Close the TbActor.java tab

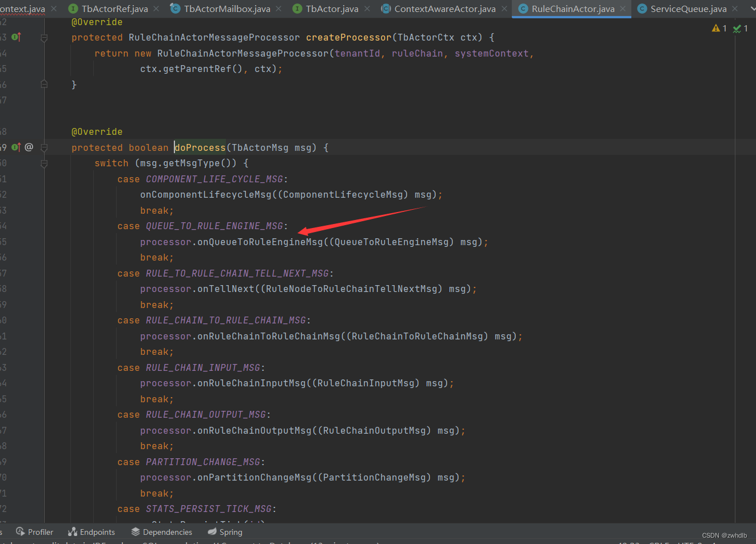click(x=367, y=9)
